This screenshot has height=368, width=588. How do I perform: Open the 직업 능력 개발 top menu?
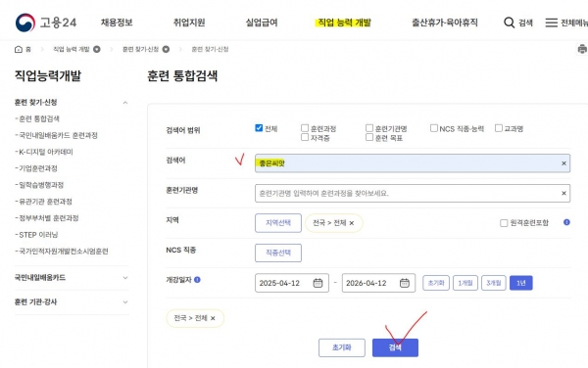coord(344,23)
